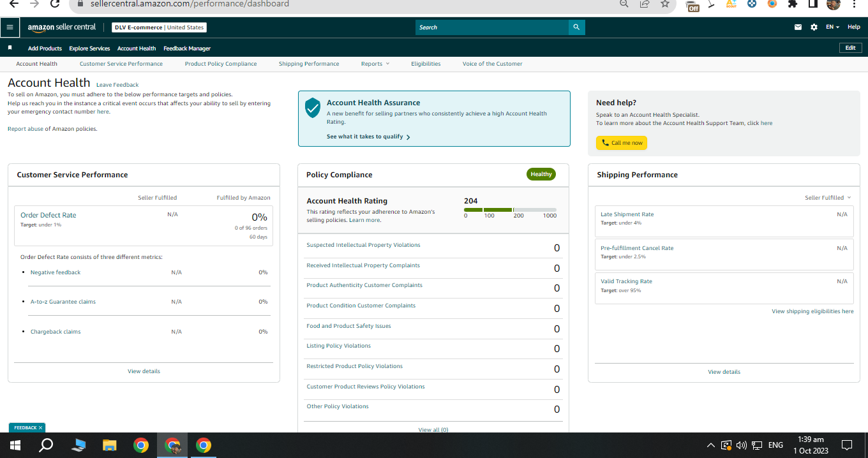Viewport: 868px width, 458px height.
Task: Open Feedback Manager from the favorites bar
Action: pyautogui.click(x=187, y=48)
